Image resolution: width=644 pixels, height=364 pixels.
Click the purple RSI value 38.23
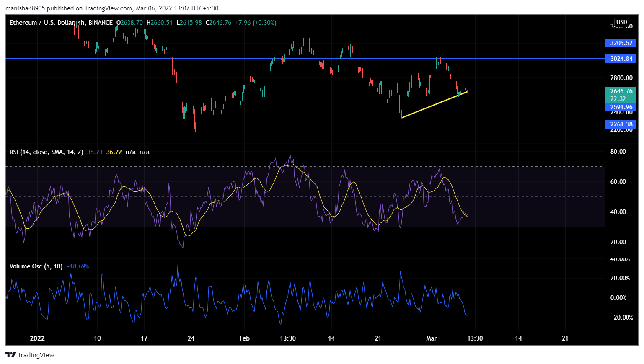(x=95, y=152)
